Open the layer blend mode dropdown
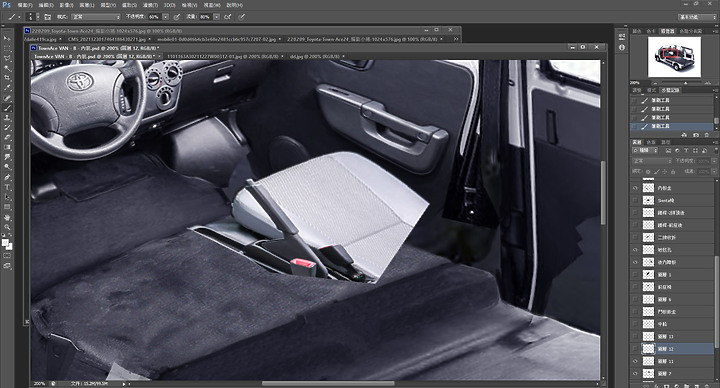Screen dimensions: 720x388 (x=652, y=161)
